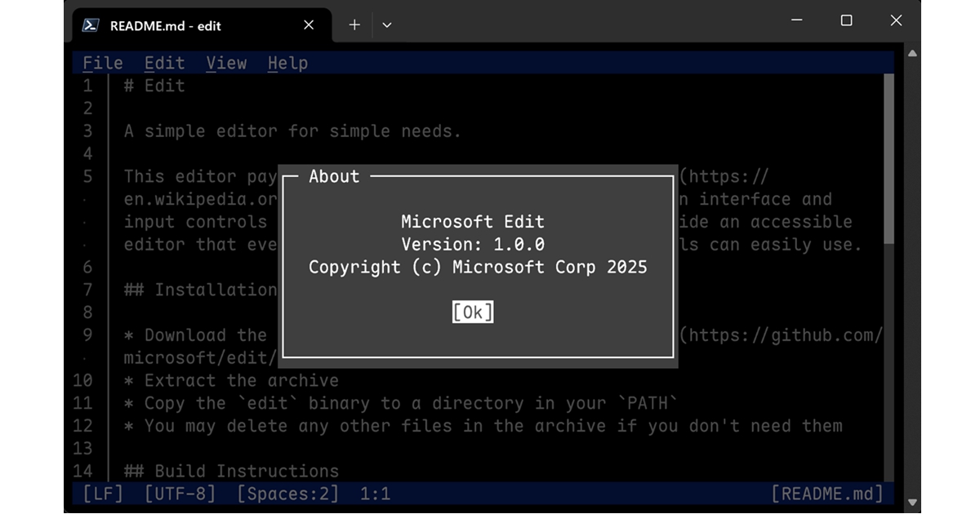Image resolution: width=980 pixels, height=514 pixels.
Task: Change the UTF-8 encoding in status bar
Action: (180, 494)
